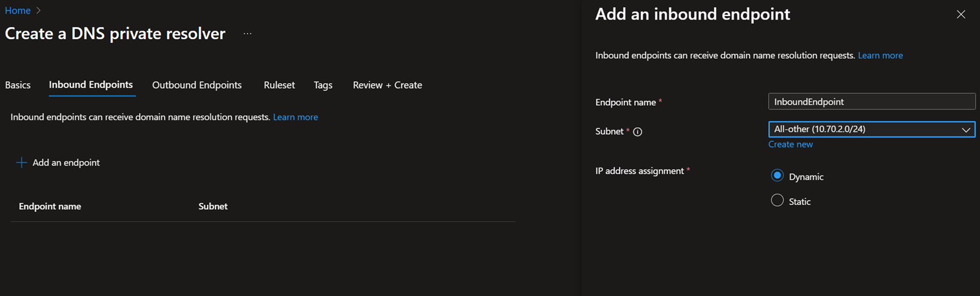The width and height of the screenshot is (980, 296).
Task: Click the plus icon beside Add an endpoint
Action: pyautogui.click(x=21, y=163)
